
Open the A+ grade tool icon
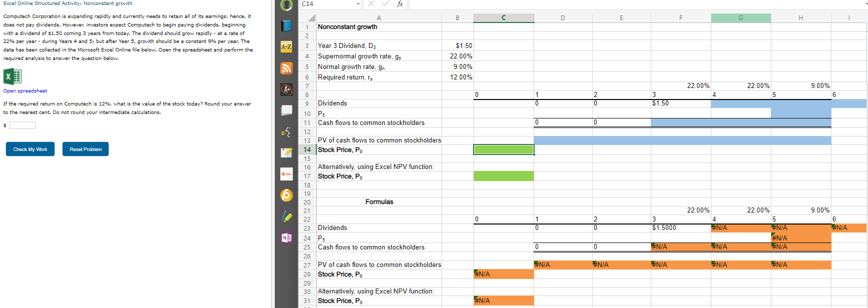[x=286, y=89]
